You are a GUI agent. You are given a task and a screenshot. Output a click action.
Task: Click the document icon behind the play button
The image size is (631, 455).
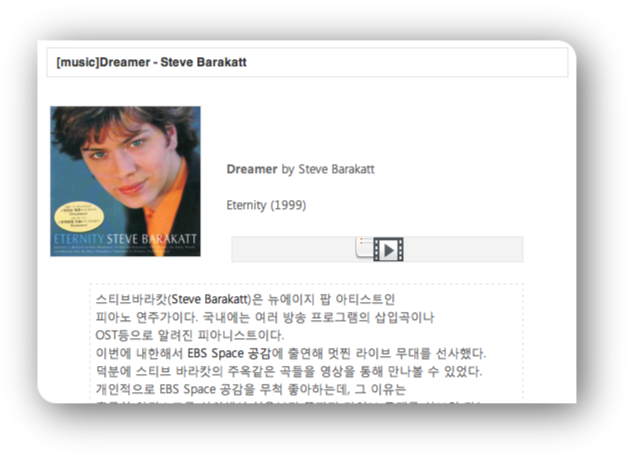(364, 247)
